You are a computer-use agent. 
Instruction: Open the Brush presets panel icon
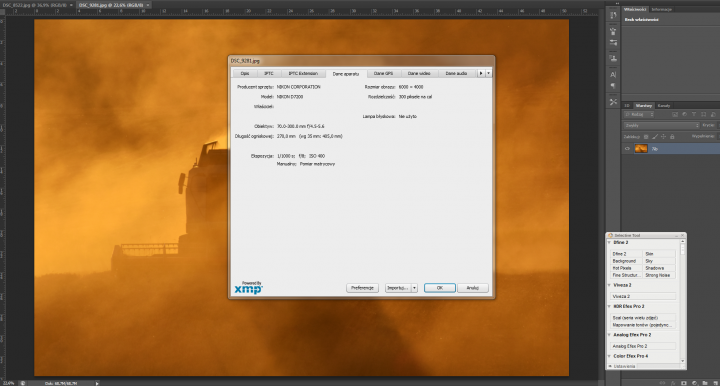tap(613, 32)
